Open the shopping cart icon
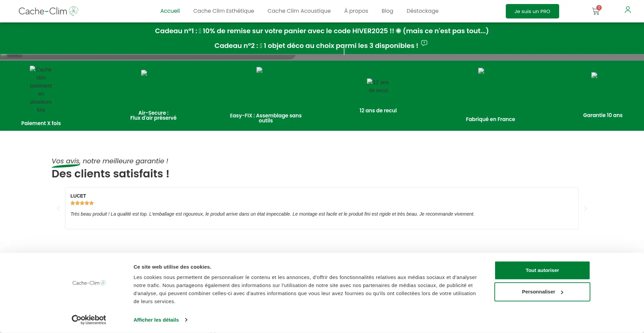644x333 pixels. coord(595,12)
